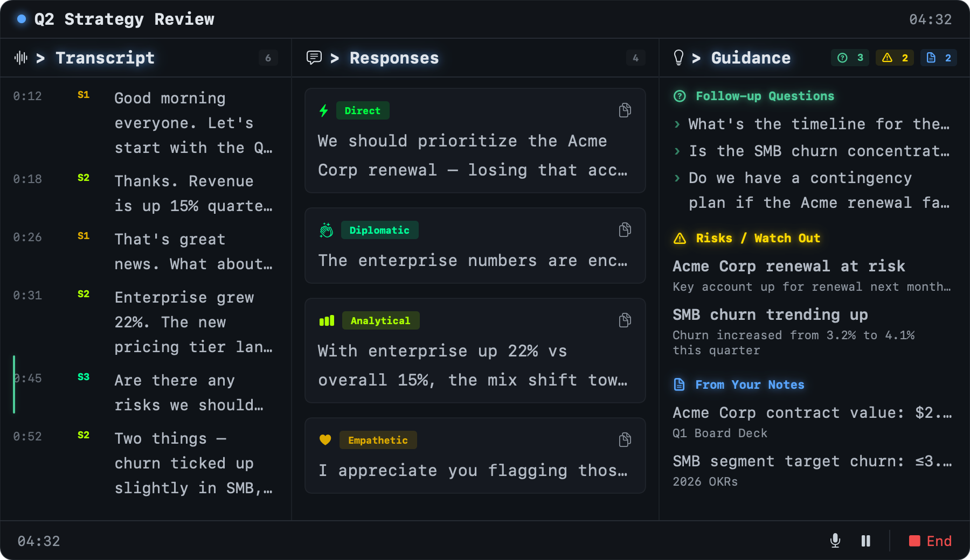This screenshot has width=970, height=560.
Task: Click the bar-chart icon on the Analytical card
Action: [x=325, y=320]
